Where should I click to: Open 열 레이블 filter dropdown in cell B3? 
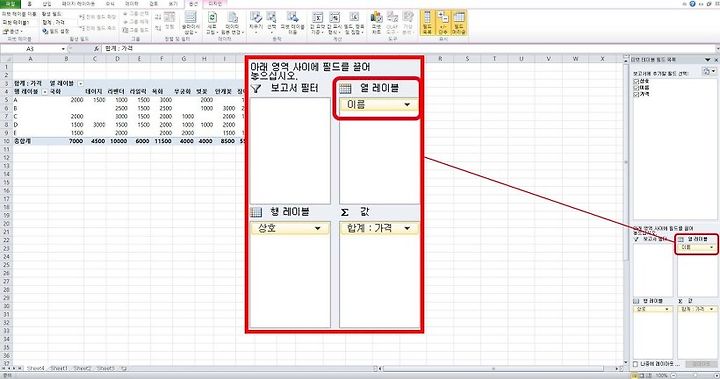click(x=81, y=84)
